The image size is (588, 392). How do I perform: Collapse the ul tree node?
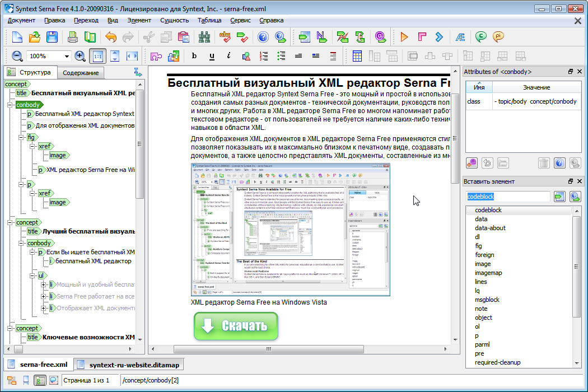(x=32, y=276)
